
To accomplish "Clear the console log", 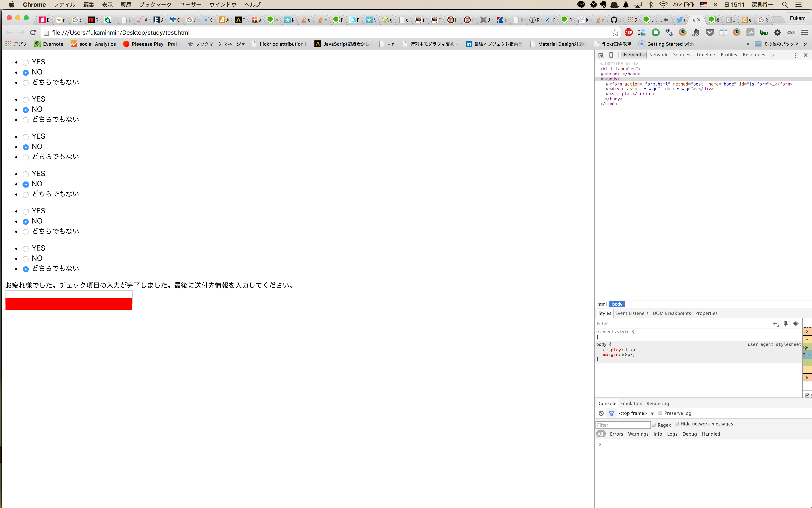I will click(x=601, y=413).
